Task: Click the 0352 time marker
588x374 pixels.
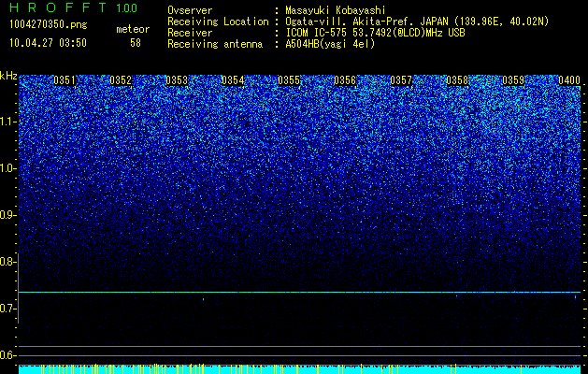Action: (x=121, y=80)
